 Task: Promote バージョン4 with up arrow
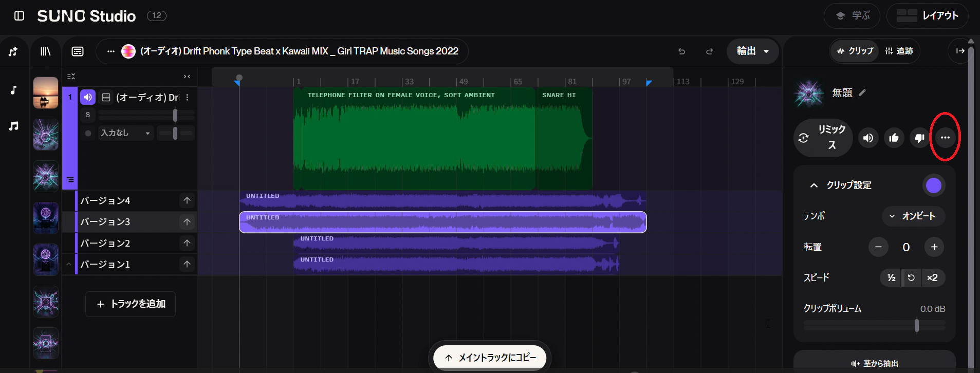(187, 200)
